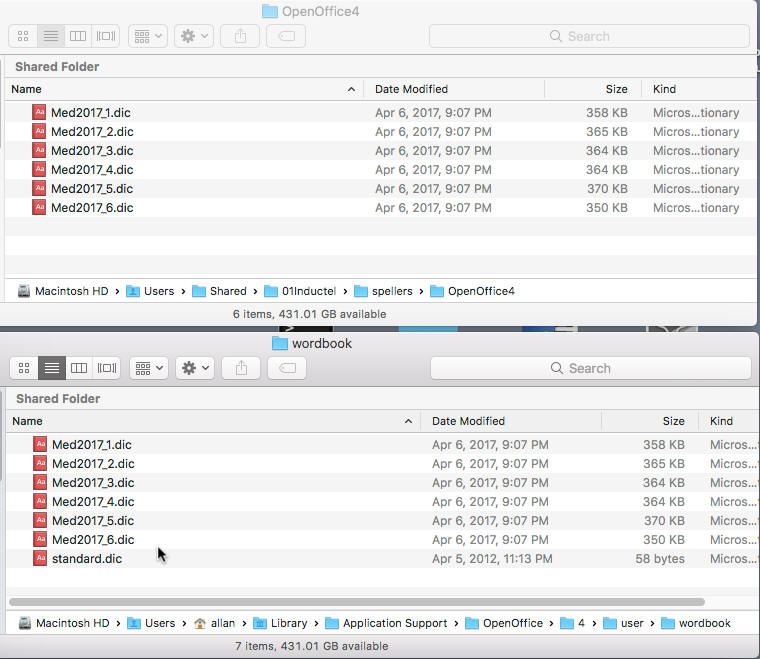Toggle list view in the wordbook window
The height and width of the screenshot is (659, 760).
[52, 368]
